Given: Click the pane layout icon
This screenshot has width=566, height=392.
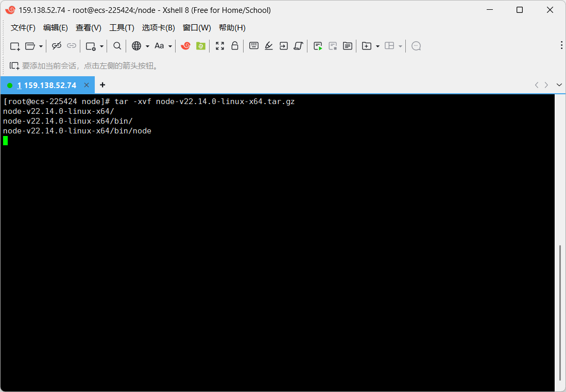Looking at the screenshot, I should point(389,45).
